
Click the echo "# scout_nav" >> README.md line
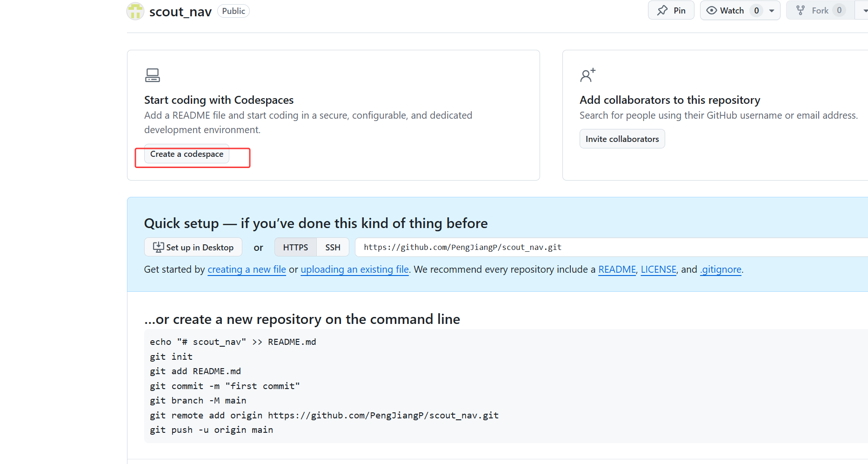tap(233, 342)
